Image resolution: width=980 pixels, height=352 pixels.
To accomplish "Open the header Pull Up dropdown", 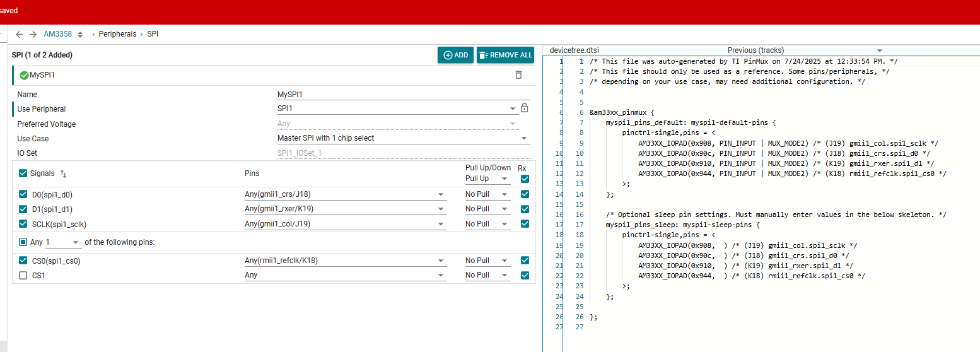I will tap(487, 179).
